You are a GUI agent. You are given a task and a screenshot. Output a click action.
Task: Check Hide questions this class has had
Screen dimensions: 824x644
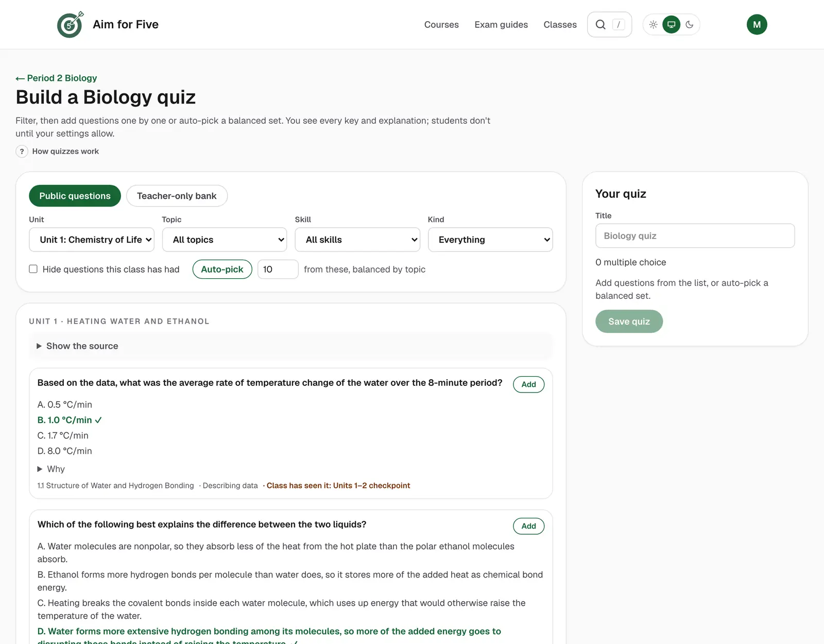coord(33,269)
